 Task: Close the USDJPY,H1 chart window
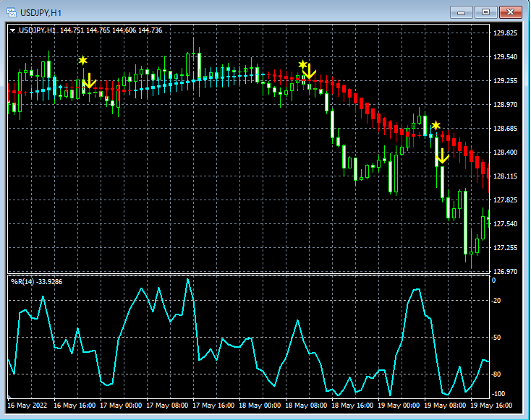tap(510, 12)
